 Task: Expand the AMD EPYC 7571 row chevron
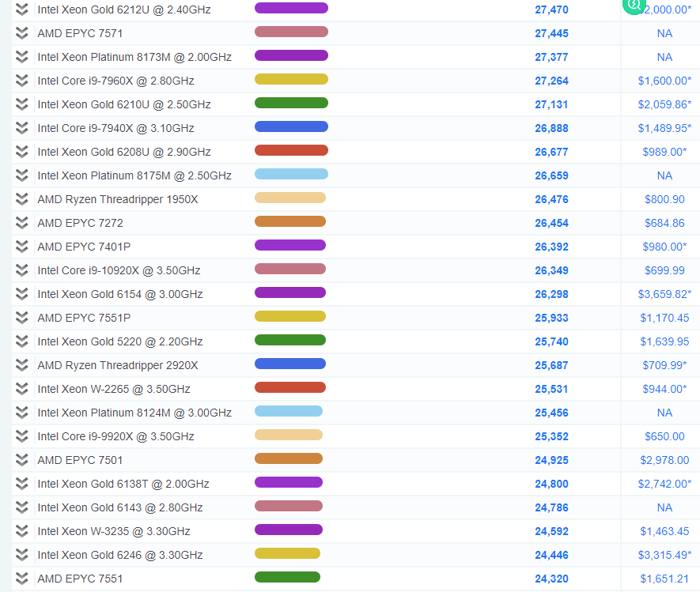[22, 33]
